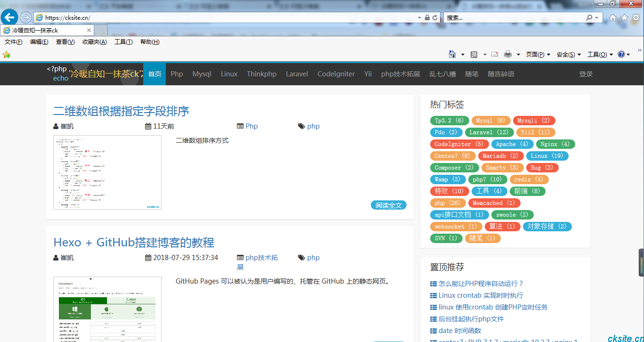Click the Tp3.2 (6) tag
The height and width of the screenshot is (342, 644).
click(x=449, y=121)
